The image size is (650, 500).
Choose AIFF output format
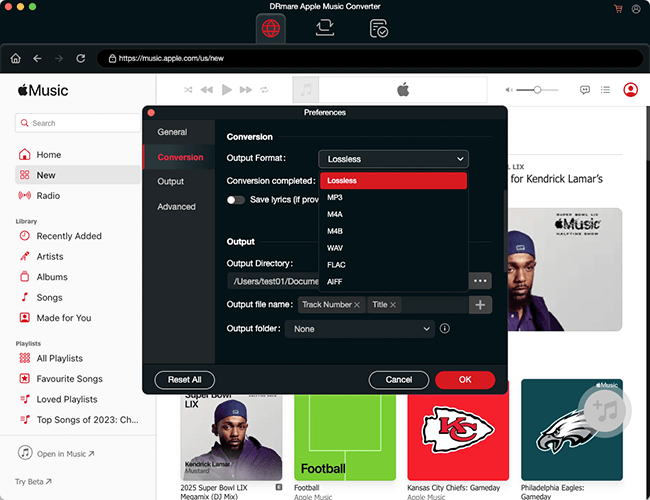(x=393, y=282)
